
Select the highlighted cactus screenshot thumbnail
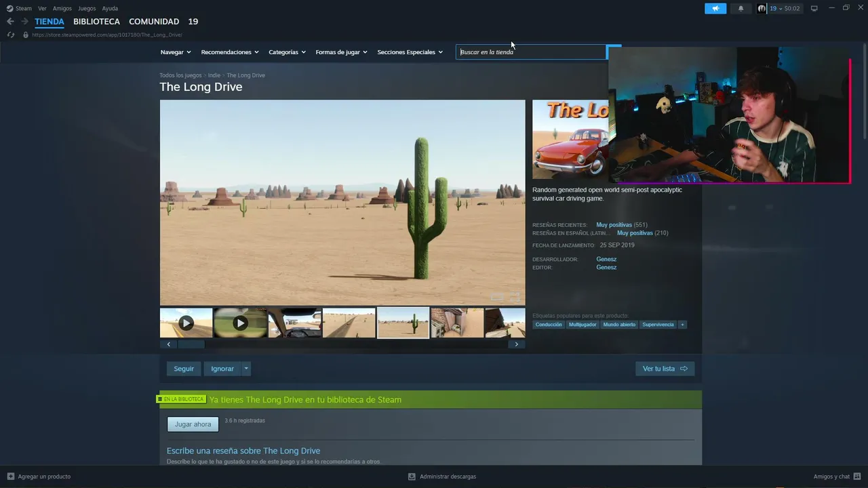pos(403,323)
